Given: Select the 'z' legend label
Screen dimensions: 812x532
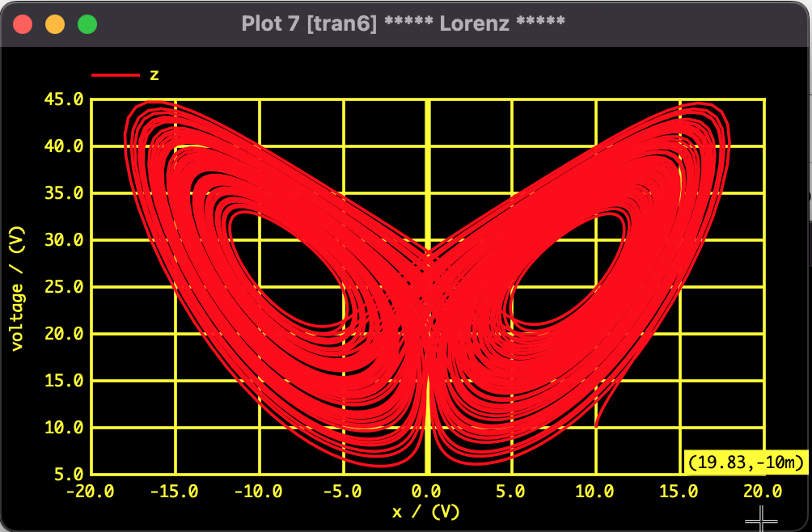Looking at the screenshot, I should point(154,75).
